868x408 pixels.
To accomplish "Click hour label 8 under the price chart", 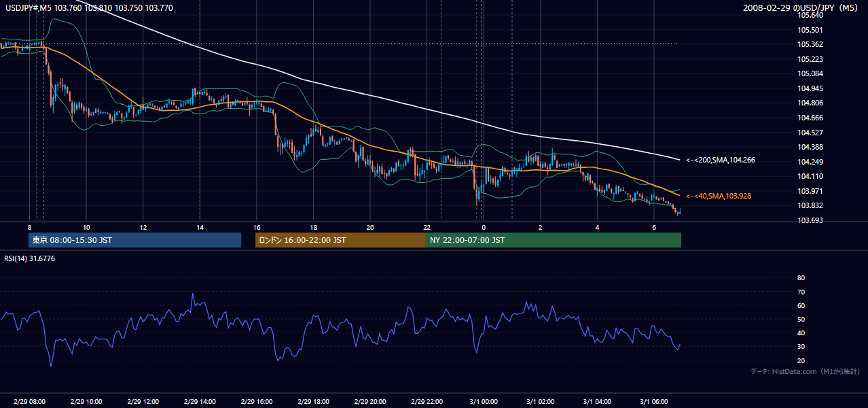I will [29, 227].
